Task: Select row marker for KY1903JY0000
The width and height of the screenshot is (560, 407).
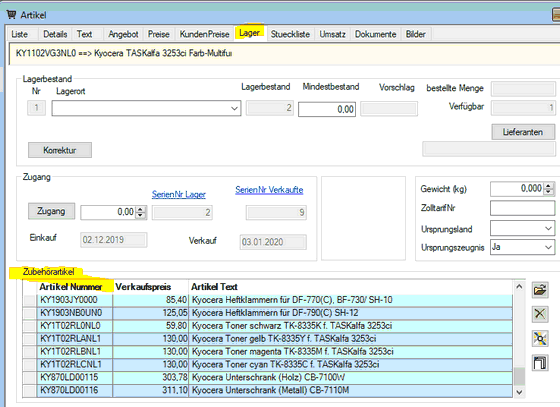Action: click(x=30, y=300)
